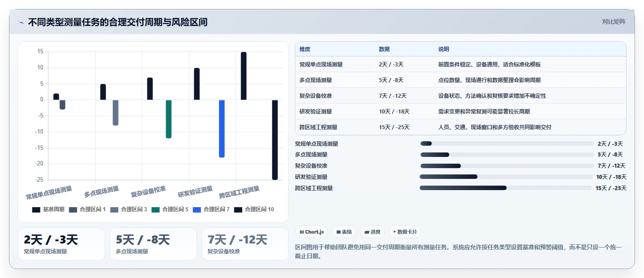Click the blue -18 bar in chart
Viewport: 644px width, 278px height.
pyautogui.click(x=222, y=129)
